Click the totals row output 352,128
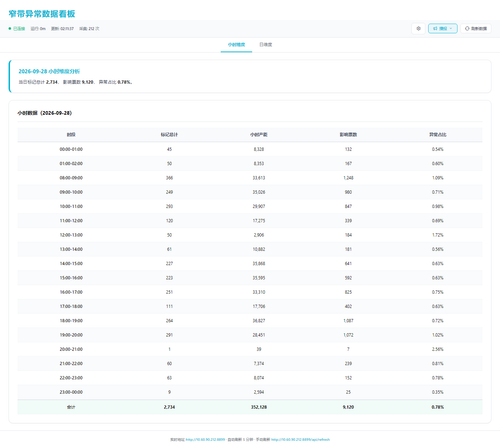 [259, 407]
